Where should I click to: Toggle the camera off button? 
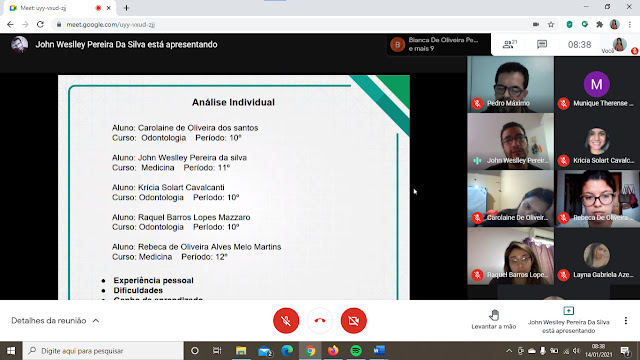tap(353, 320)
